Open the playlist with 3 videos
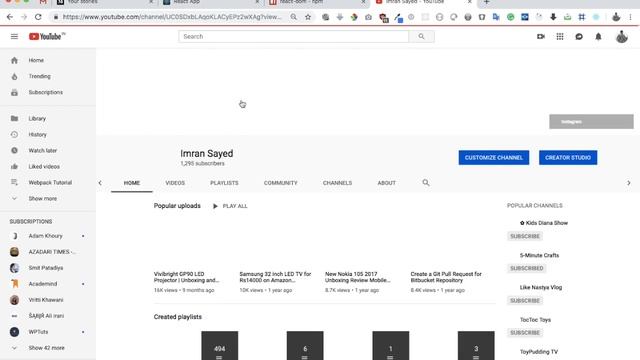The image size is (640, 360). (x=476, y=346)
